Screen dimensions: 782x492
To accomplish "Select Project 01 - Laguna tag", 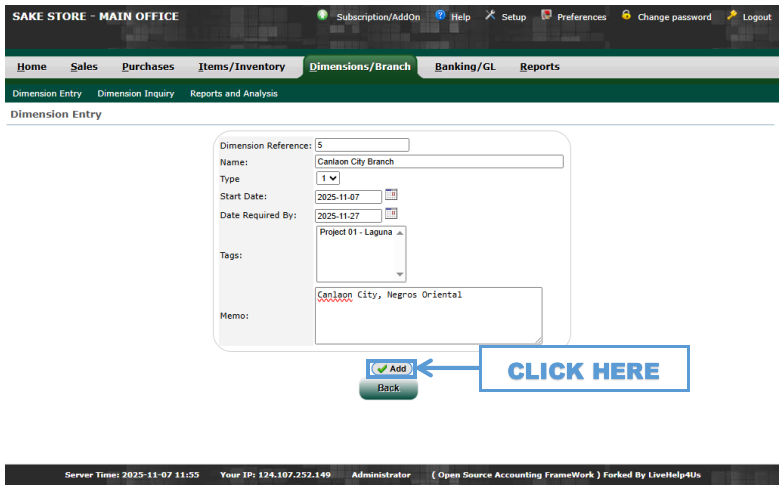I will click(x=356, y=232).
